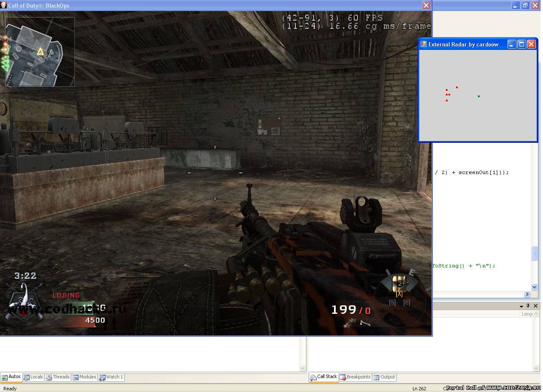Viewport: 543px width, 392px height.
Task: Open the Breakpoints tab
Action: (355, 377)
